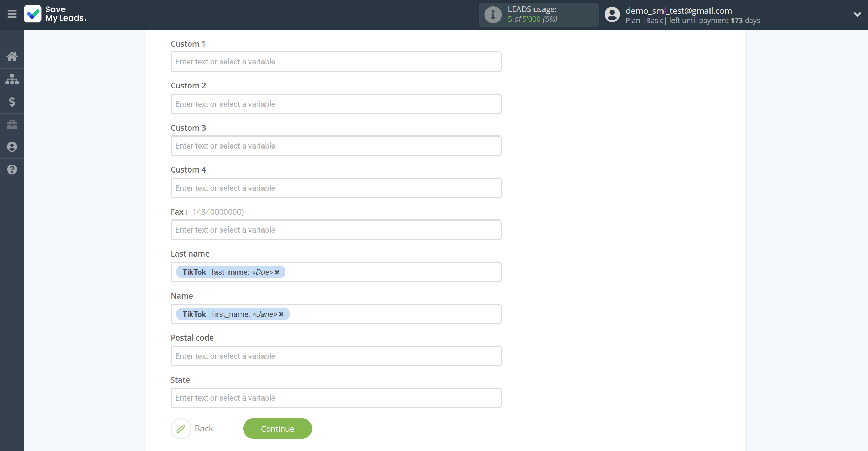
Task: Click the Continue button
Action: [x=278, y=429]
